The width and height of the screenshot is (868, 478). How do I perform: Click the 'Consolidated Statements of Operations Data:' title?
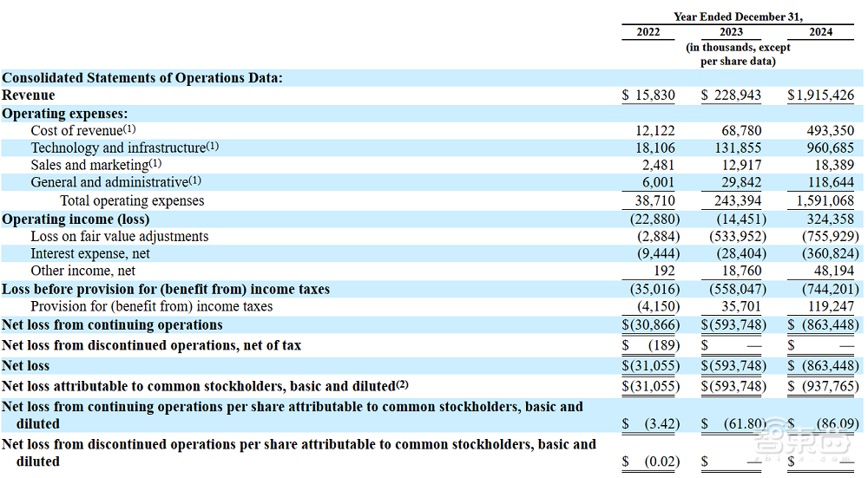point(142,78)
